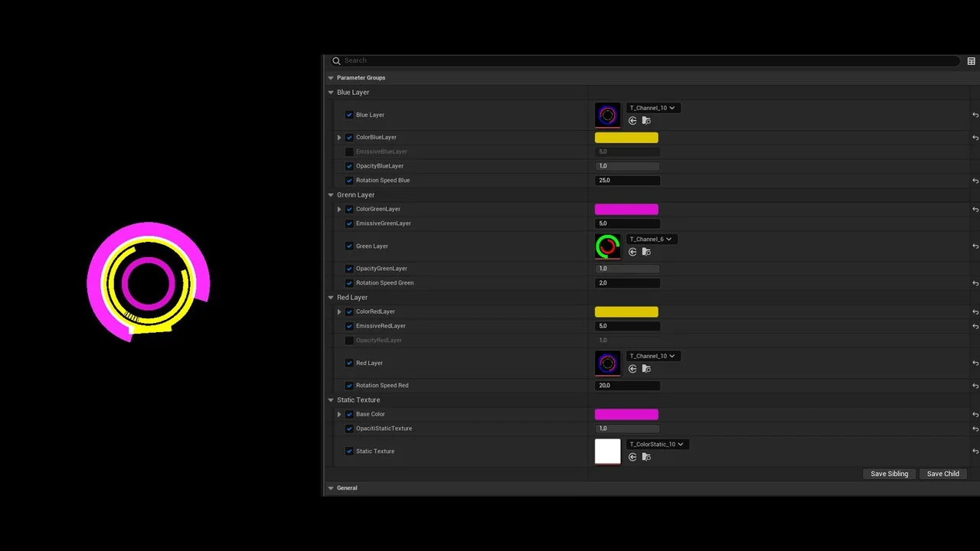
Task: Click the magenta ColorGreenLayer color swatch
Action: point(626,208)
